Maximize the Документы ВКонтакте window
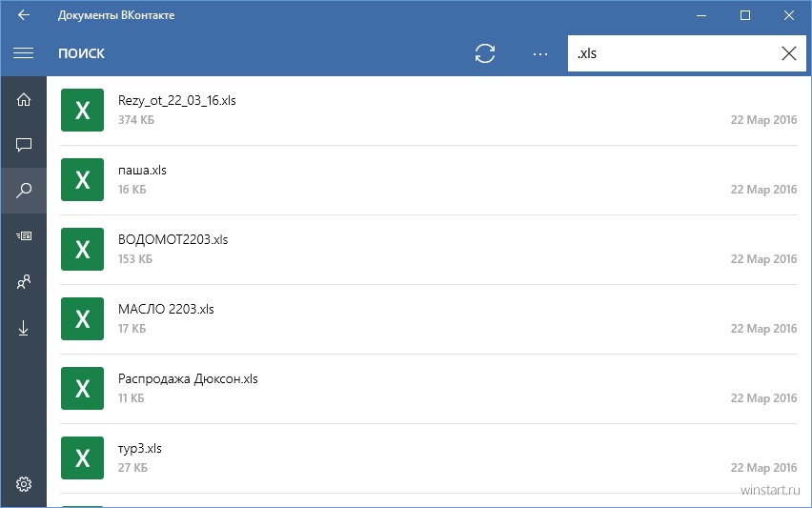This screenshot has height=508, width=812. [x=744, y=15]
